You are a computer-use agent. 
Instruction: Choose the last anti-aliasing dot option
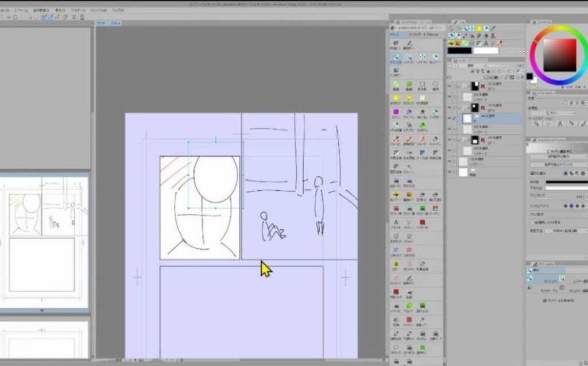tap(583, 206)
